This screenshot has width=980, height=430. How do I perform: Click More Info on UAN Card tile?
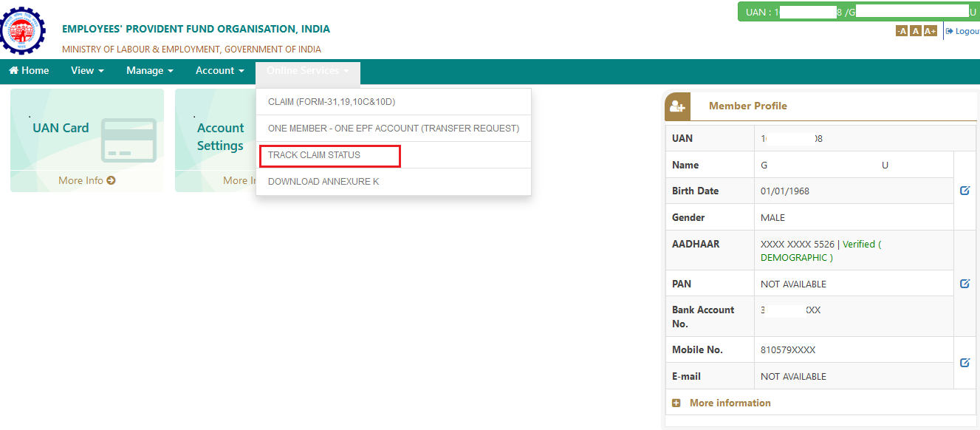click(x=87, y=180)
